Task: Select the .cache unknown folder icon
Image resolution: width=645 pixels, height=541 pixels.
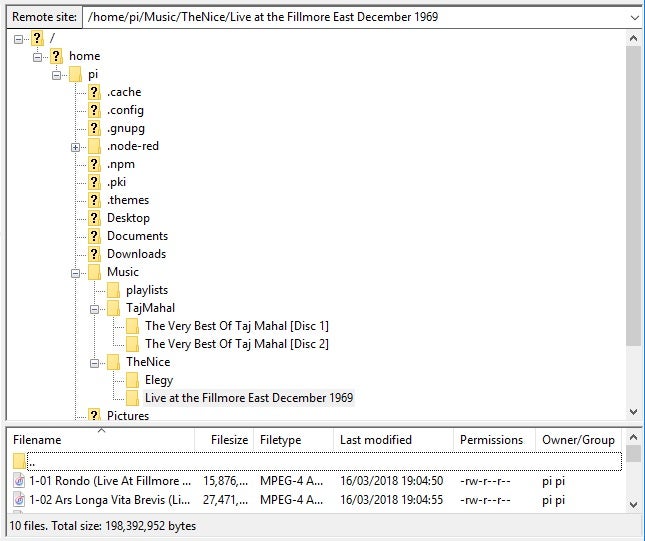Action: 94,92
